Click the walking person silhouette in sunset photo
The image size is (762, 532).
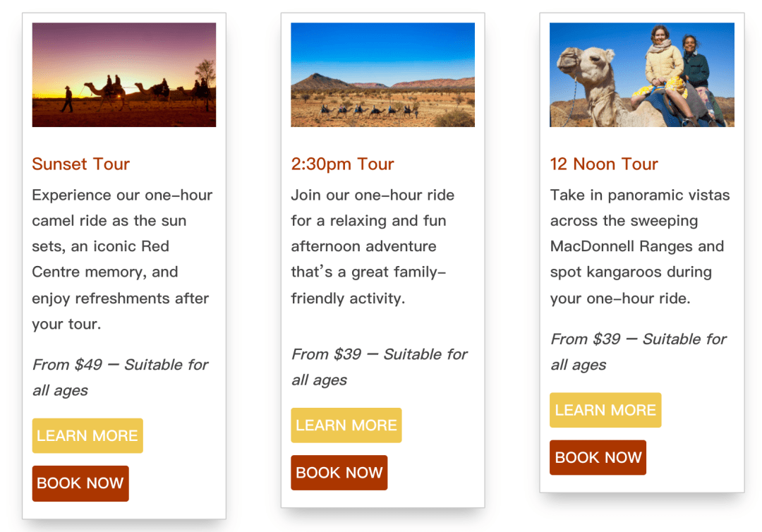pyautogui.click(x=67, y=99)
